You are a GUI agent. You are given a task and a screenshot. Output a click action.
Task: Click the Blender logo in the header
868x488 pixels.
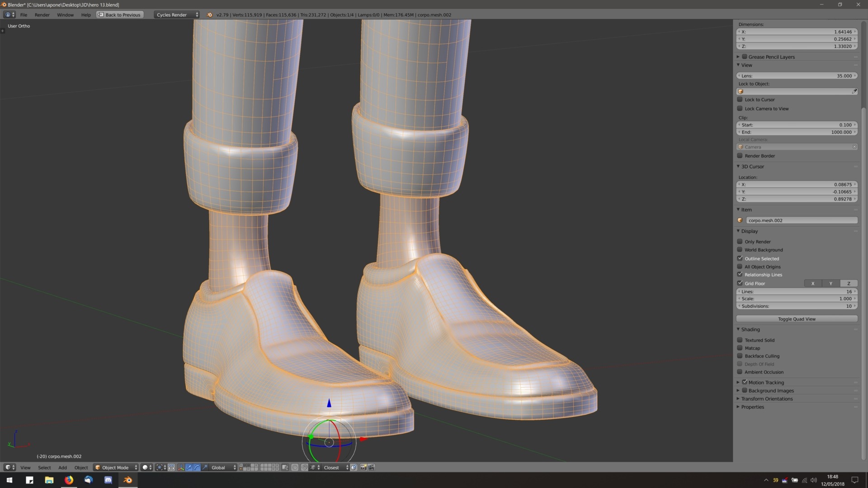209,14
